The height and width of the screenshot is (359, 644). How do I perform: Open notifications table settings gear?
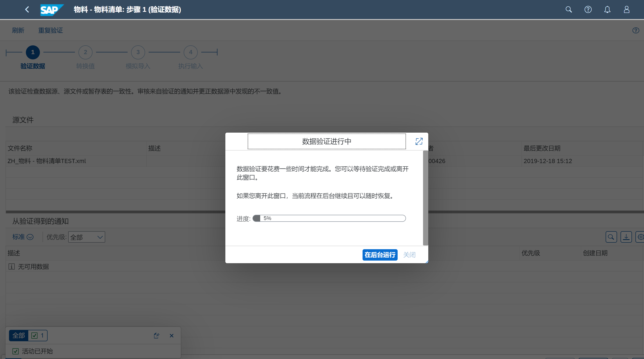point(640,237)
